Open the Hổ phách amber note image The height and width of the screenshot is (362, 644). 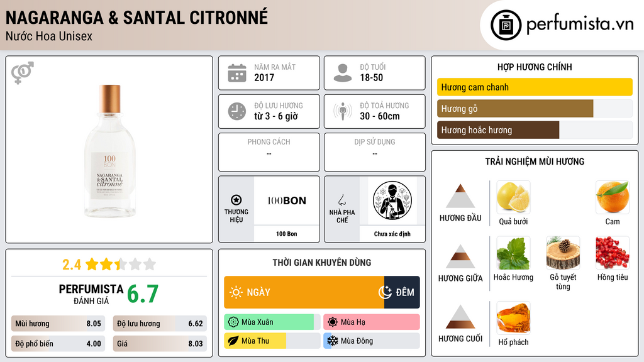pos(513,317)
